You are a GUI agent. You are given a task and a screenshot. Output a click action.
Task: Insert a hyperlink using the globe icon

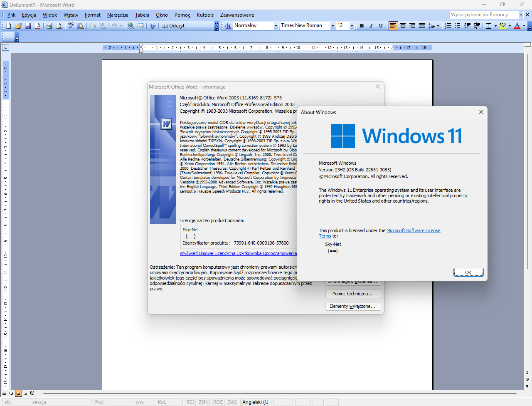pyautogui.click(x=131, y=26)
